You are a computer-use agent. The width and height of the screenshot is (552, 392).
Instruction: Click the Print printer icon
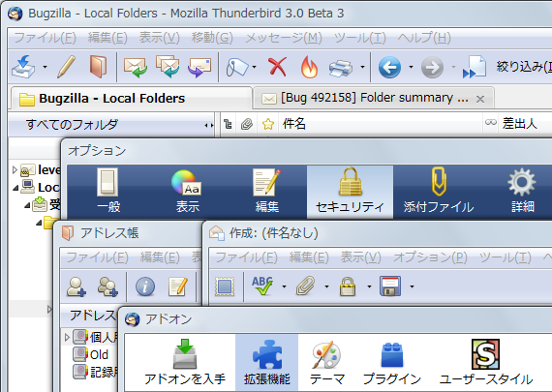tap(340, 68)
